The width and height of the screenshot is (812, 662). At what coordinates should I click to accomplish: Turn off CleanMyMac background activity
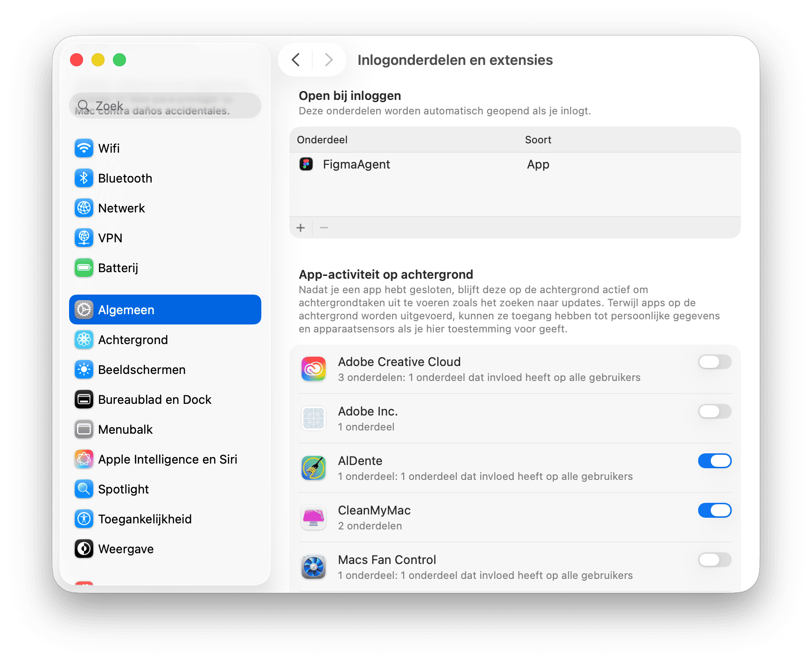click(x=714, y=510)
